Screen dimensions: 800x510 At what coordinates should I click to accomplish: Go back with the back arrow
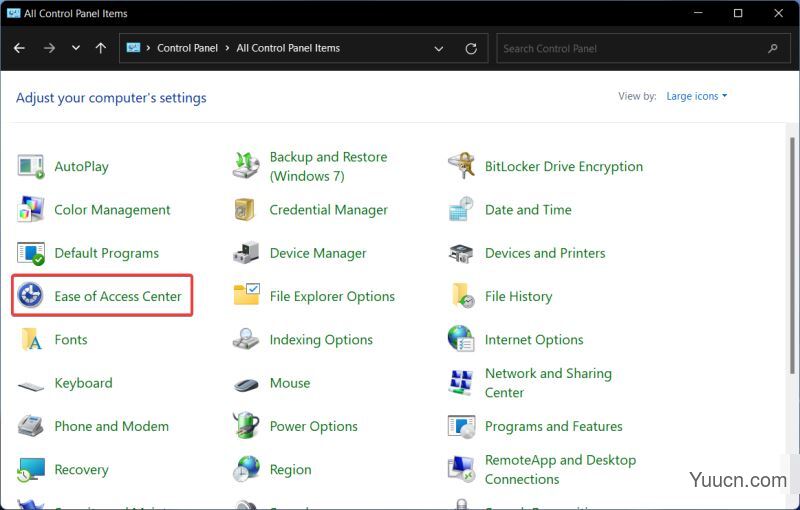[x=19, y=48]
